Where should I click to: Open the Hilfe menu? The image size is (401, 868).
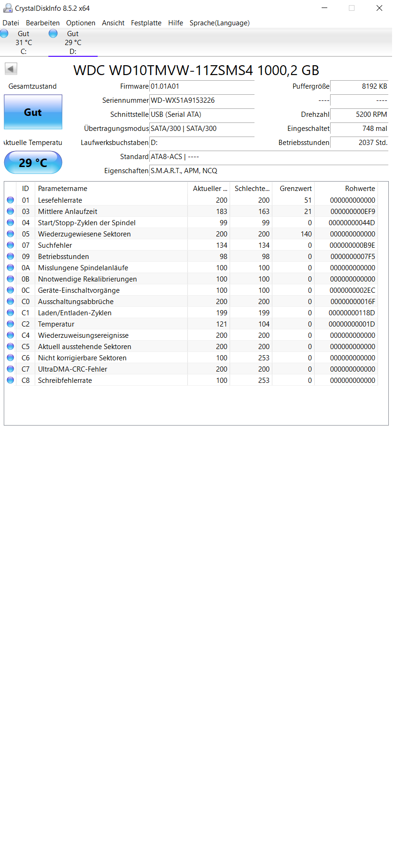point(176,23)
